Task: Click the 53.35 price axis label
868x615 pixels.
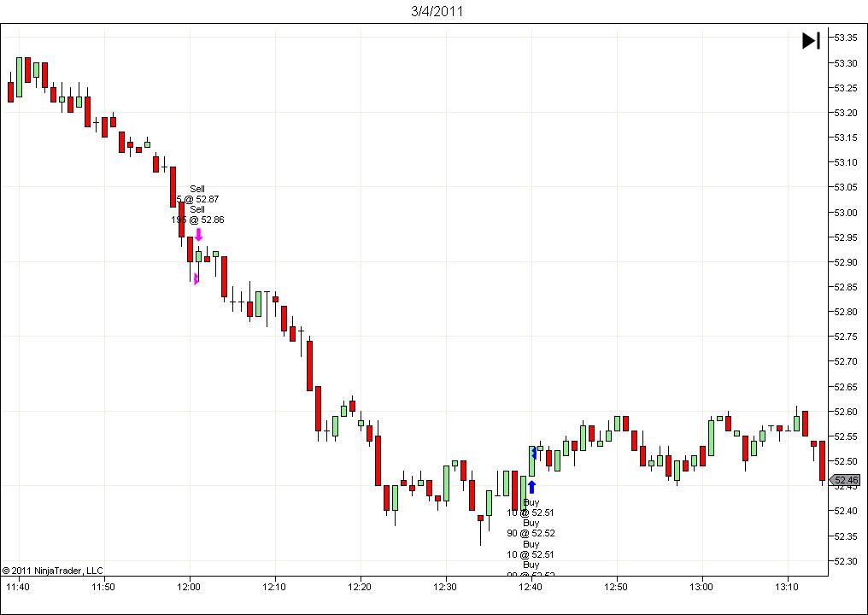Action: coord(845,38)
